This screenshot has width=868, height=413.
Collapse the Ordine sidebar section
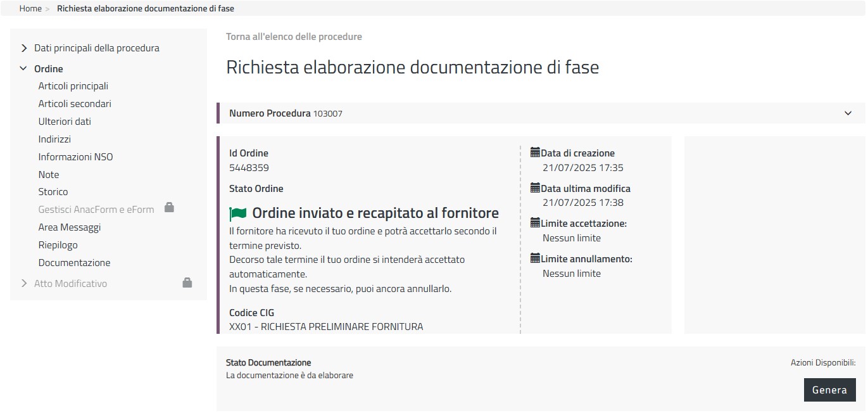click(24, 68)
